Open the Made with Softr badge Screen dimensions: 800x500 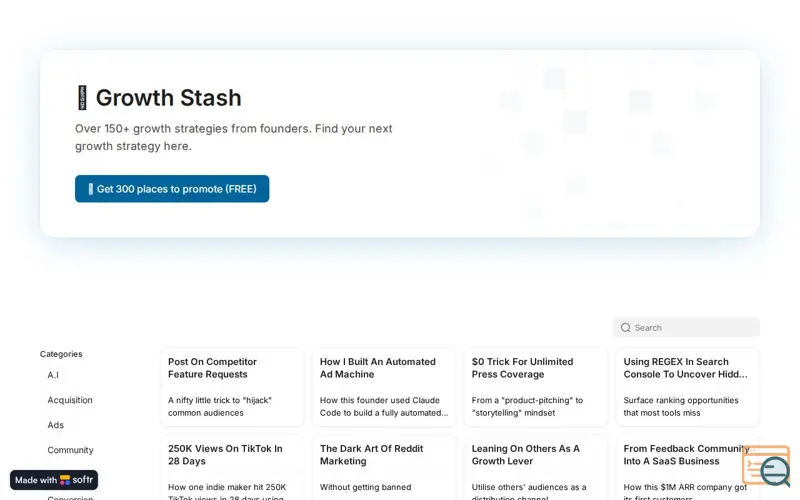[x=54, y=480]
